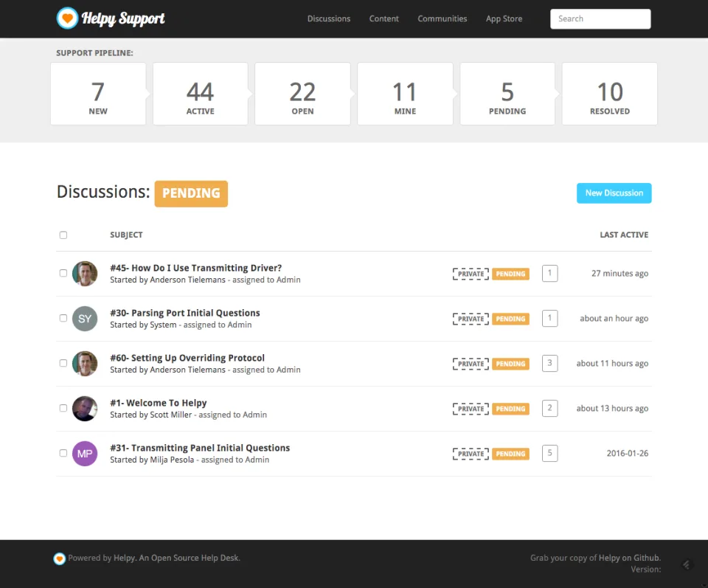Click the purple MP avatar icon

(x=85, y=454)
